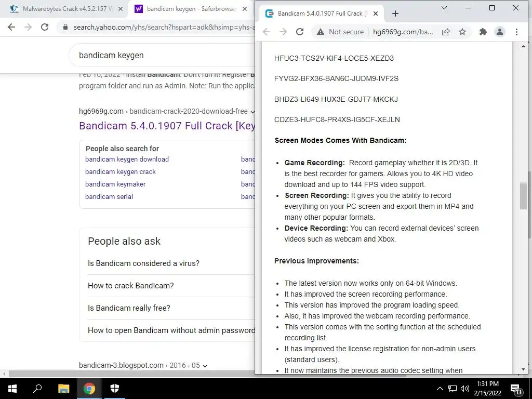Click bandicam keygen crack suggestion
The image size is (532, 399).
121,171
